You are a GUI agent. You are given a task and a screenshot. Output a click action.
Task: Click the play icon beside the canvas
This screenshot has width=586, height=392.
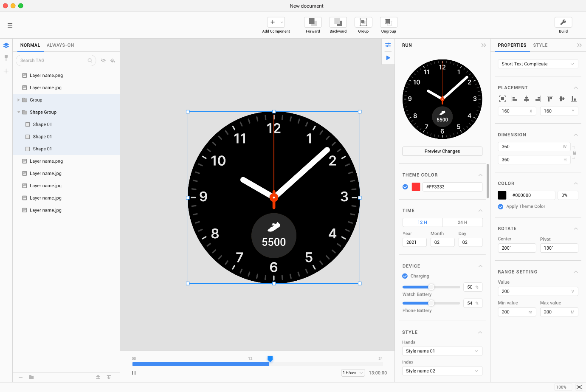pos(388,58)
